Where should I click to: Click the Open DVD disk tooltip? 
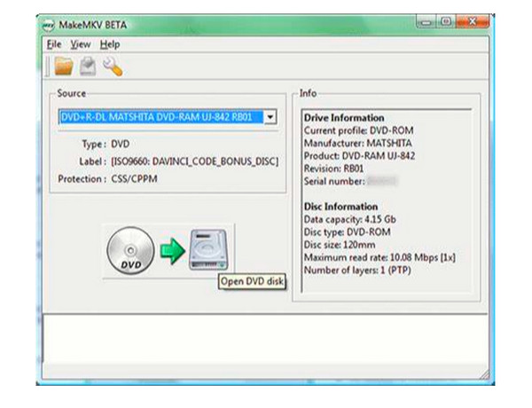click(252, 281)
